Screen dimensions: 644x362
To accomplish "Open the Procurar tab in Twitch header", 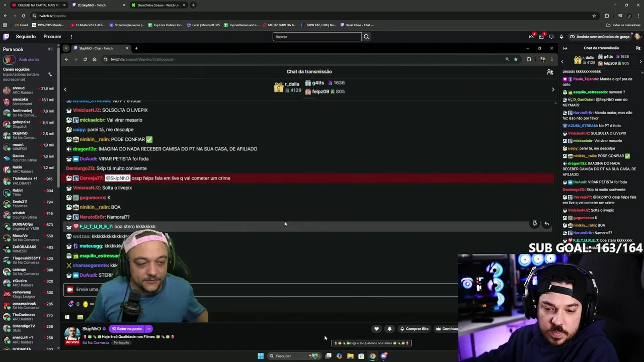I will 52,37.
